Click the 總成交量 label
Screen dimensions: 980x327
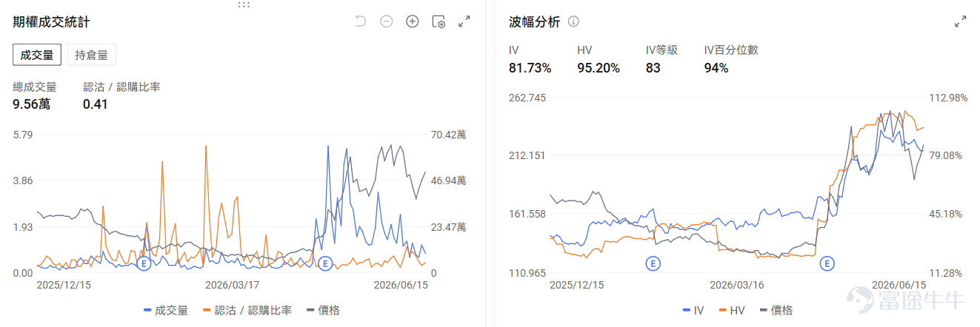[x=35, y=87]
